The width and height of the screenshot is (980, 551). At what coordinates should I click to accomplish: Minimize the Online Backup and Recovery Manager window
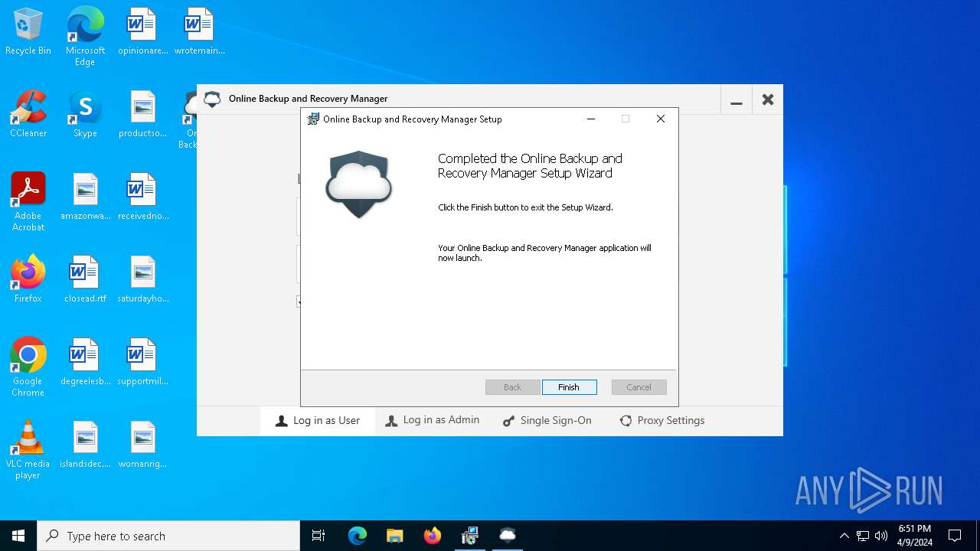pyautogui.click(x=737, y=99)
